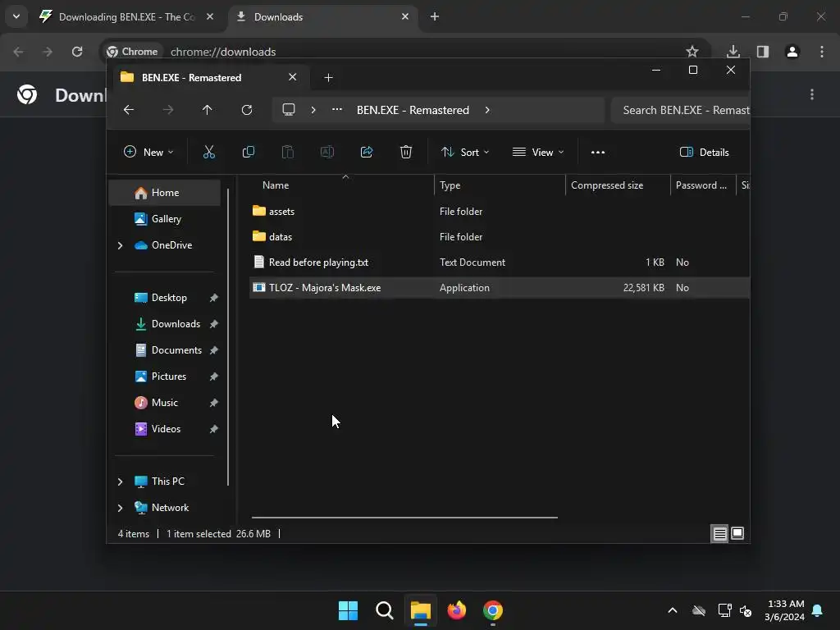Switch to large thumbnails view icon in status bar
The image size is (840, 630).
pyautogui.click(x=737, y=533)
